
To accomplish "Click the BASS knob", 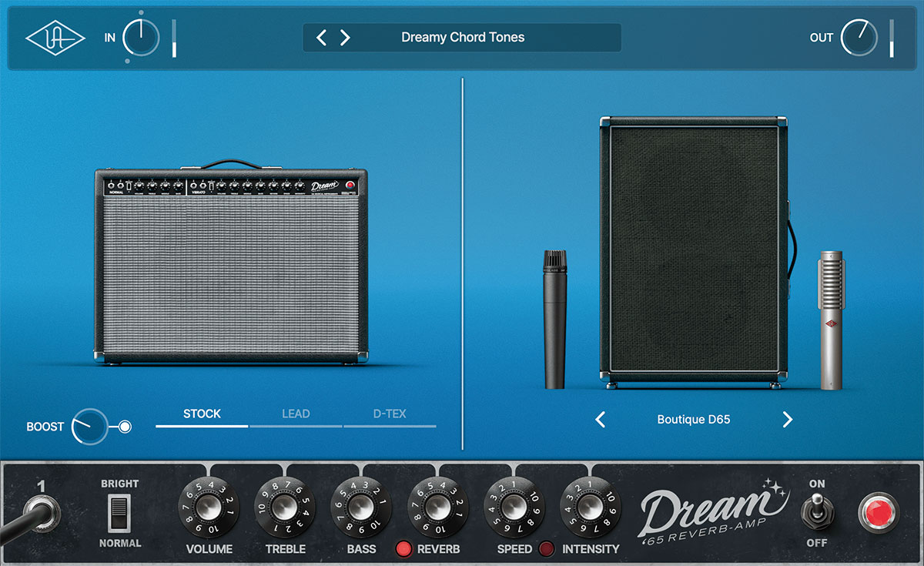I will pos(361,508).
